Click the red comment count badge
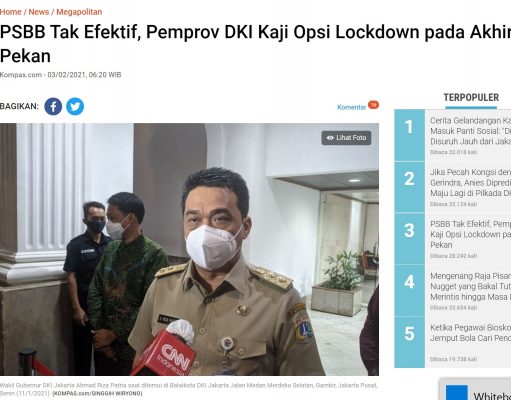This screenshot has width=511, height=400. click(373, 105)
